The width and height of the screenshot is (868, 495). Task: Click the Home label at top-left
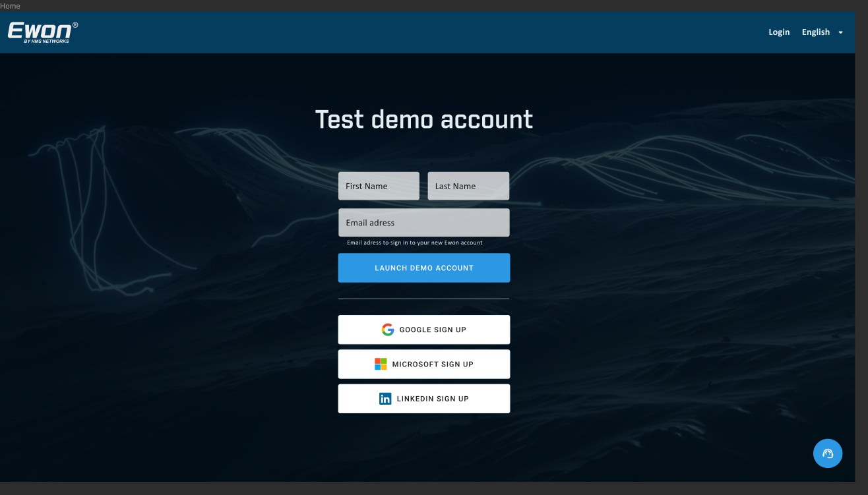[10, 5]
